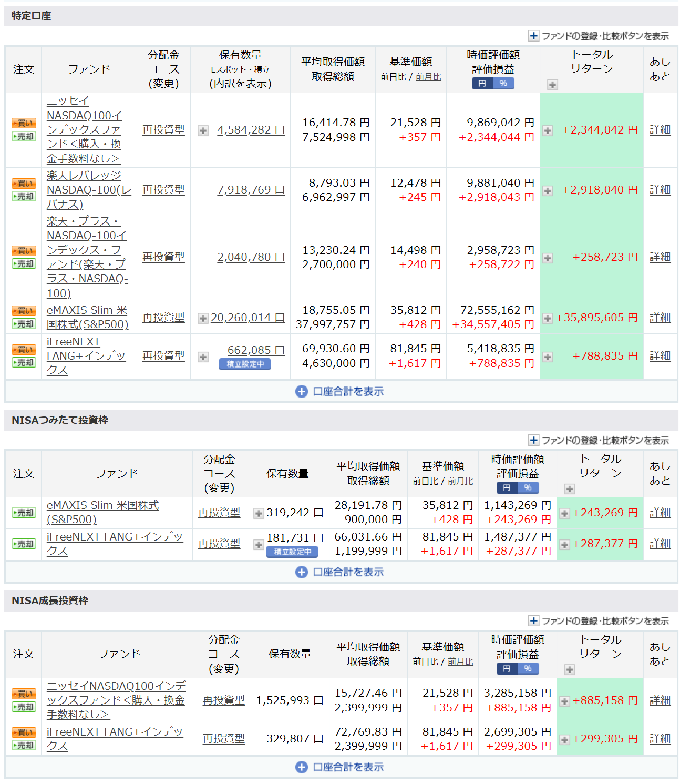The height and width of the screenshot is (784, 680).
Task: Click the 積立設定中 badge under 662,085 口
Action: click(245, 364)
